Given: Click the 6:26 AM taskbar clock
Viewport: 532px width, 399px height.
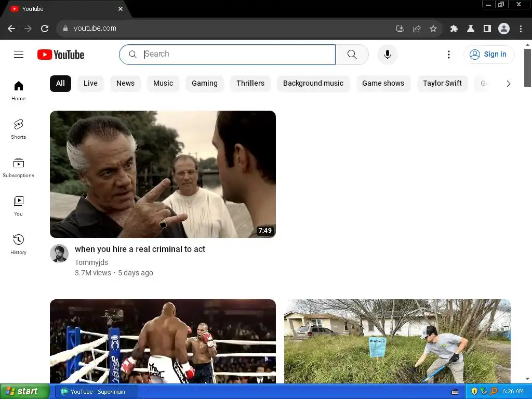Looking at the screenshot, I should 513,392.
